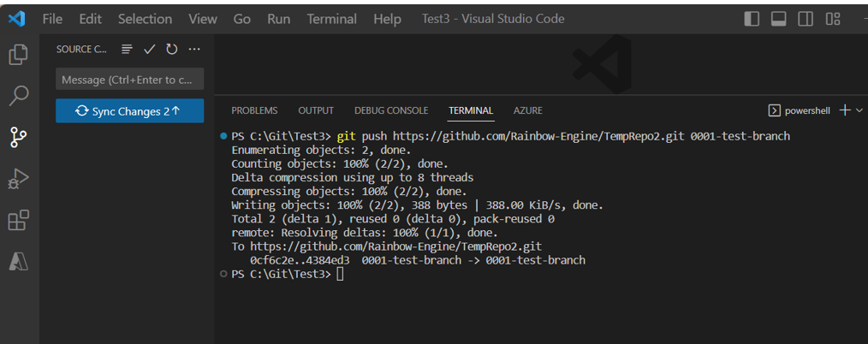Click 'Counting objects: 100% (2/2), done.' line
Screen dimensions: 868x344
pos(340,163)
